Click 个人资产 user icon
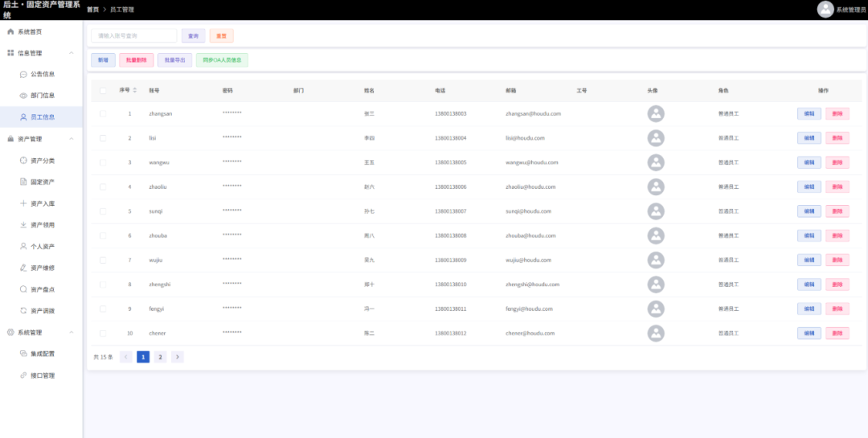 (x=23, y=246)
